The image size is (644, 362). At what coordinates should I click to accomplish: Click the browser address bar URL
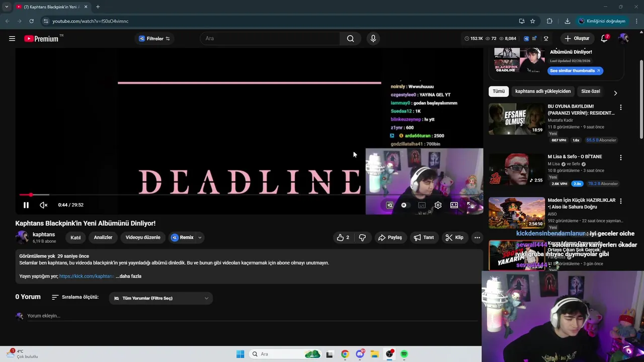91,21
